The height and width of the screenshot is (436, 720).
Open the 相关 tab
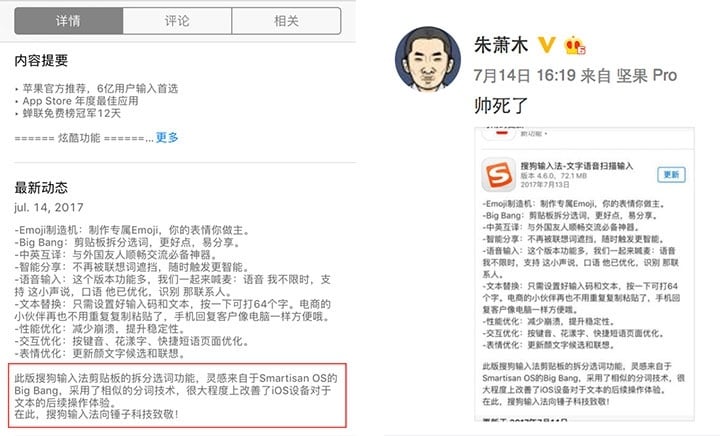coord(286,21)
